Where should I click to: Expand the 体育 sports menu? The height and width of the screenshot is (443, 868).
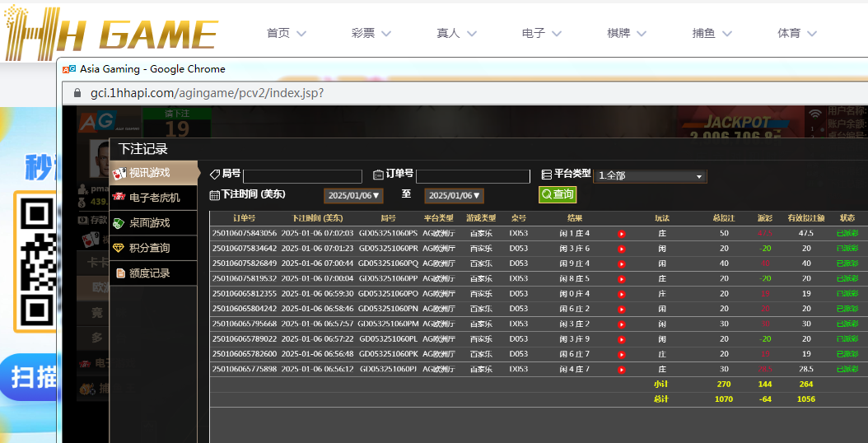tap(796, 34)
